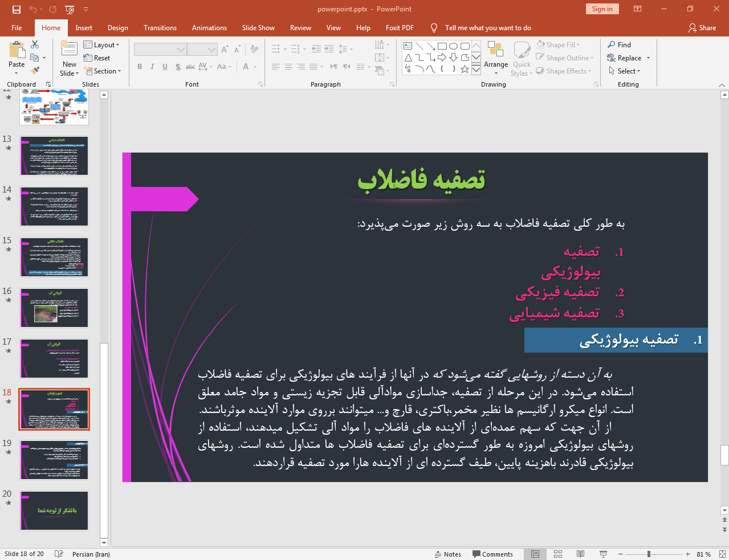Insert a New Slide
The height and width of the screenshot is (560, 729).
pos(70,59)
